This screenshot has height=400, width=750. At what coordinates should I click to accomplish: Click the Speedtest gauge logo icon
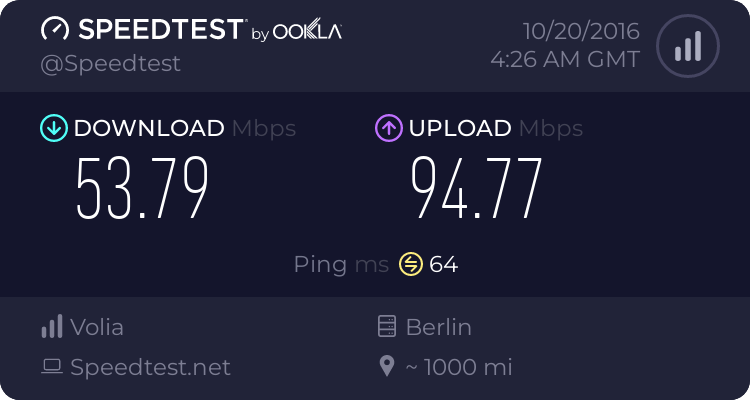(x=55, y=29)
